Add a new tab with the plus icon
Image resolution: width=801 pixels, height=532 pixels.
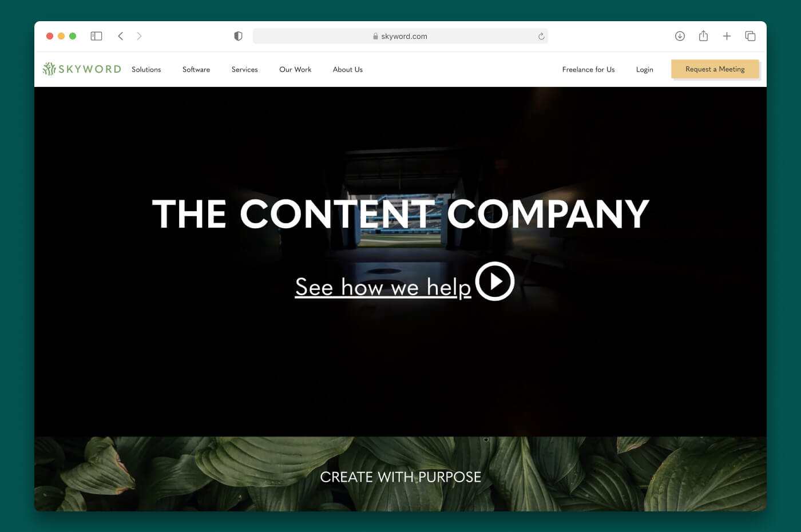tap(727, 36)
